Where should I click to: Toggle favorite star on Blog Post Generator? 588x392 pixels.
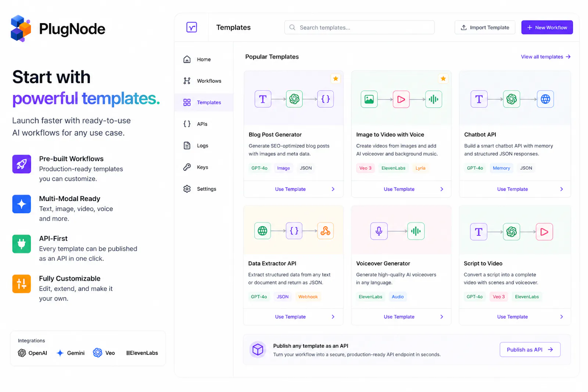336,79
